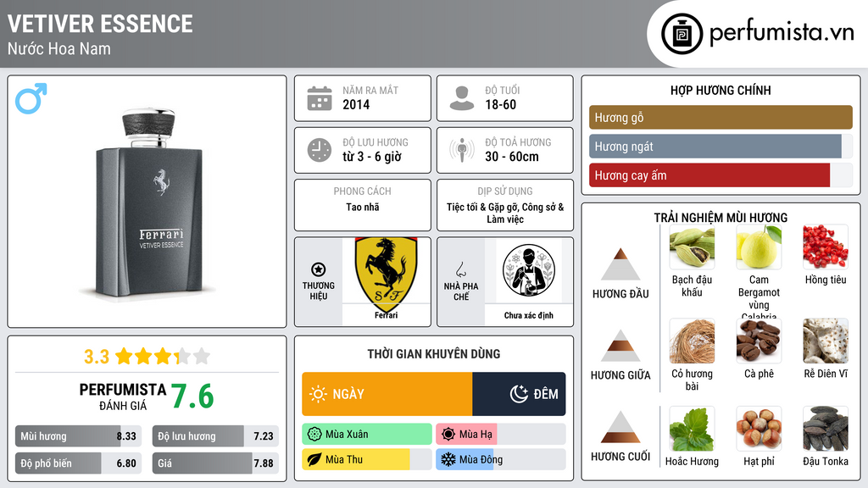Click the sillage person icon beside Độ toả hương

point(462,150)
